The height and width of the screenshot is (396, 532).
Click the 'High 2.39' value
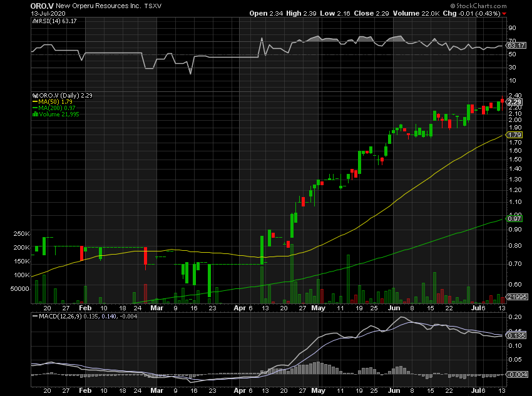[x=301, y=14]
